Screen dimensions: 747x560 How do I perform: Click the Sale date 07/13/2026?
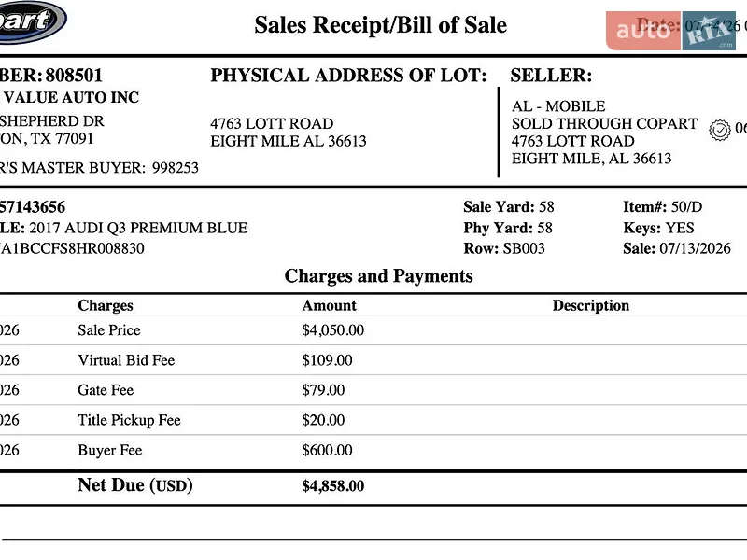(695, 248)
